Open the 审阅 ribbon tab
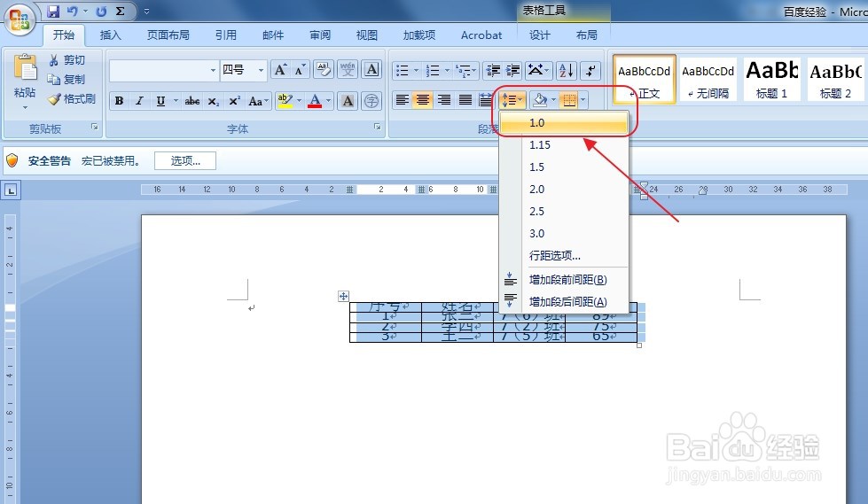The height and width of the screenshot is (504, 868). pyautogui.click(x=320, y=35)
